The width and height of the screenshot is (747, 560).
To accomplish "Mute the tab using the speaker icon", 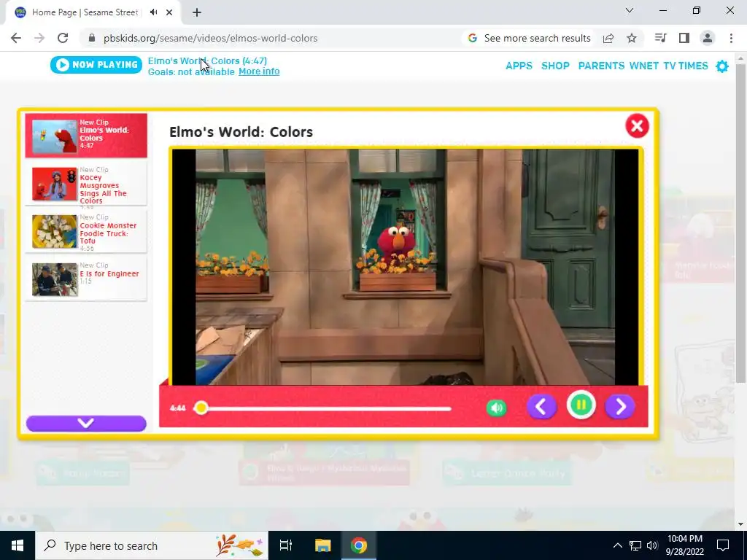I will (x=153, y=12).
